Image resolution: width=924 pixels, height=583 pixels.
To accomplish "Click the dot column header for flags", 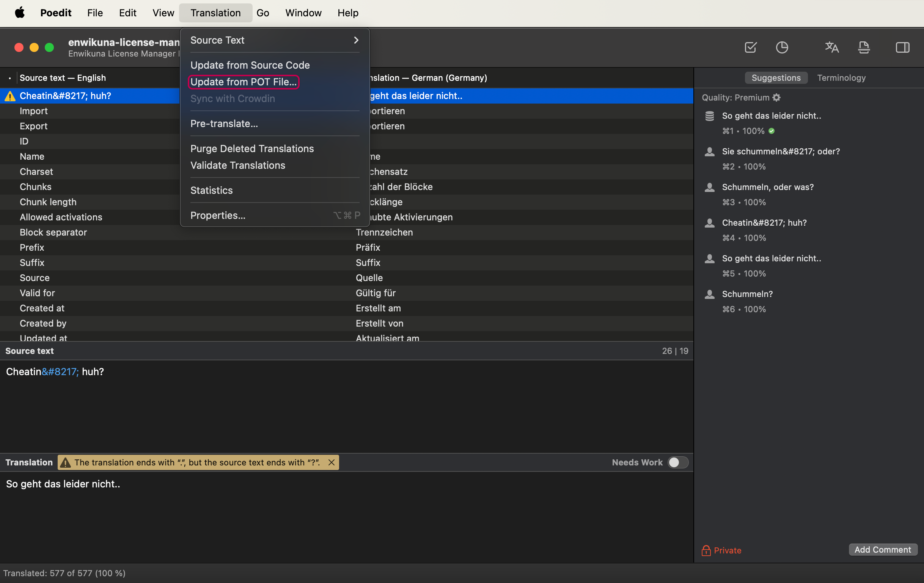I will click(x=9, y=78).
